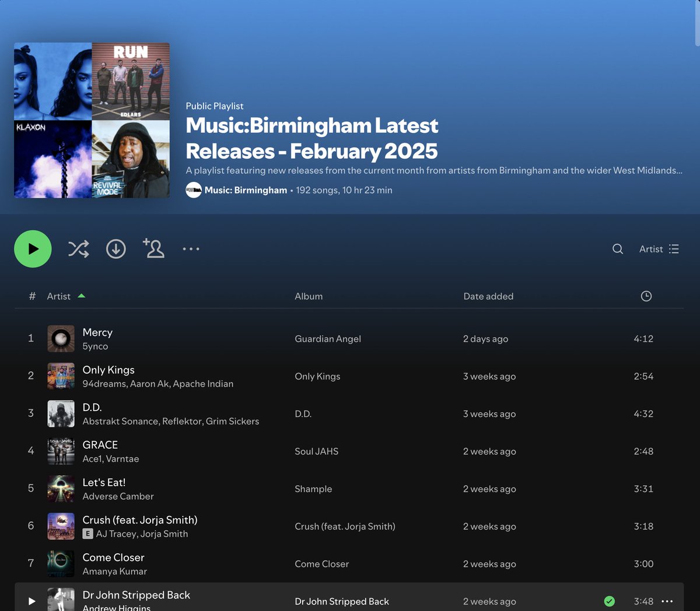700x611 pixels.
Task: Select the song title Mercy
Action: click(x=97, y=332)
